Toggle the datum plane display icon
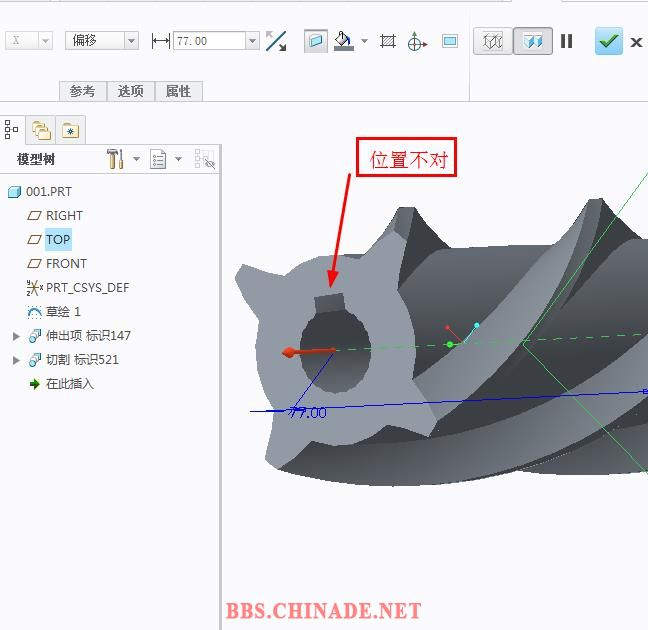The width and height of the screenshot is (648, 630). pos(316,41)
